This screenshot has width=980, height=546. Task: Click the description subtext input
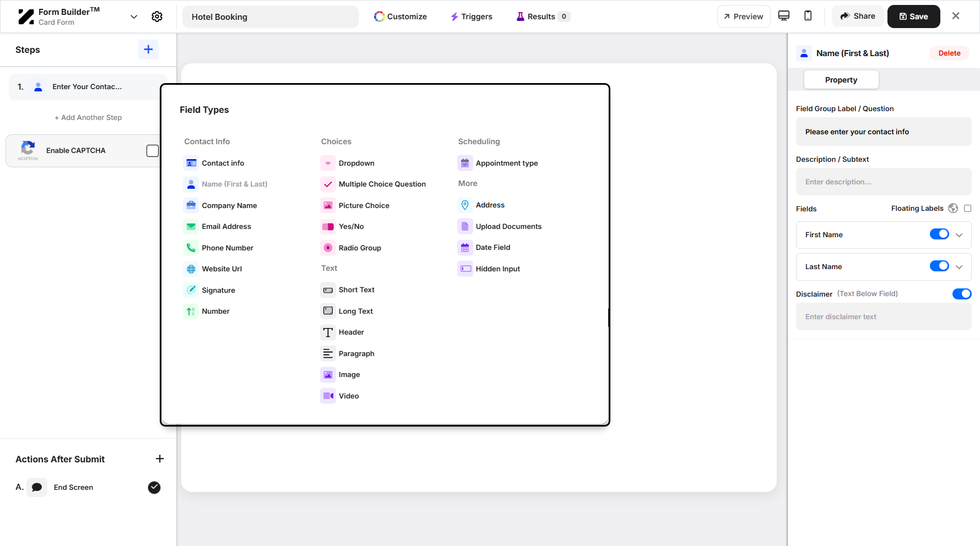tap(884, 182)
